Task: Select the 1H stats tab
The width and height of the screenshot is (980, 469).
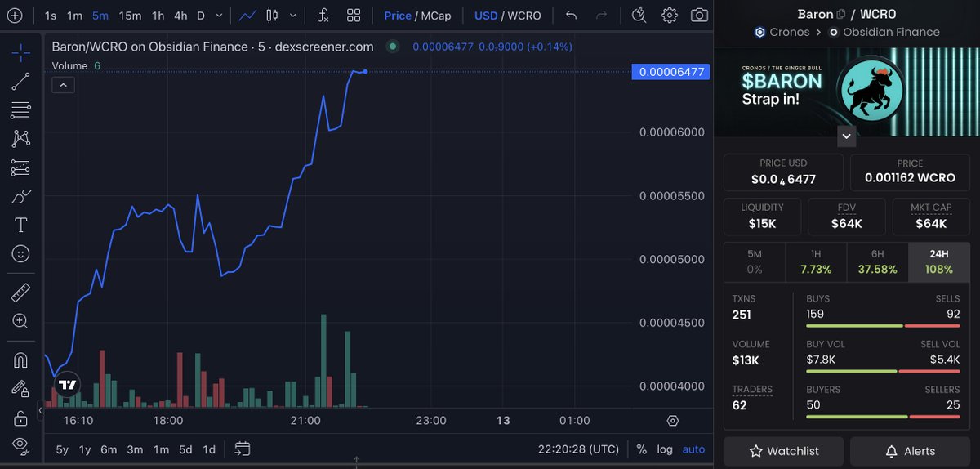Action: (816, 262)
